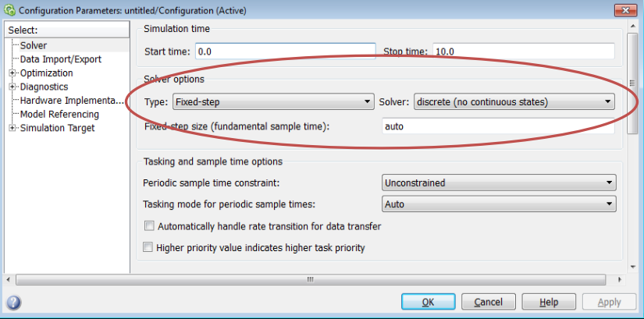
Task: Open Periodic sample time constraint dropdown
Action: [x=498, y=183]
